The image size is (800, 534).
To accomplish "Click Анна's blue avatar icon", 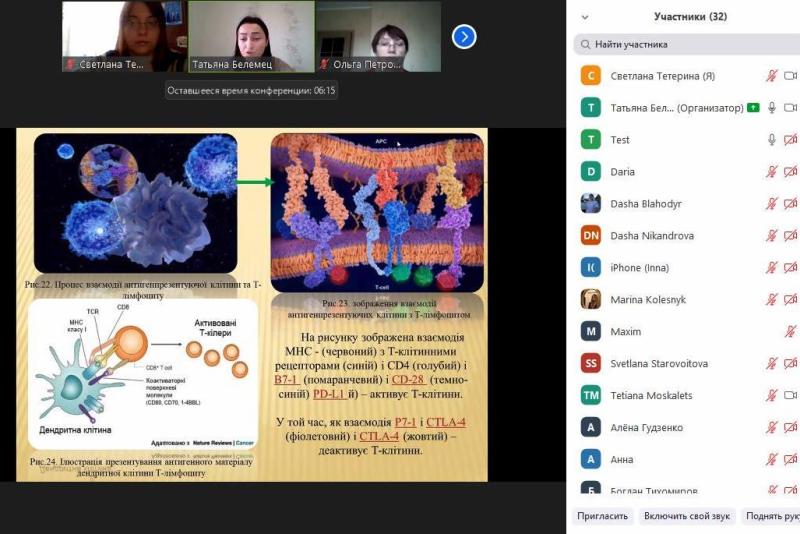I will pyautogui.click(x=591, y=460).
